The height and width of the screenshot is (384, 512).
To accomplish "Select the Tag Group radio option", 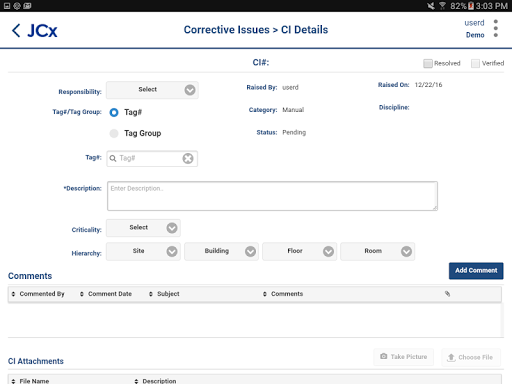I will pos(114,134).
